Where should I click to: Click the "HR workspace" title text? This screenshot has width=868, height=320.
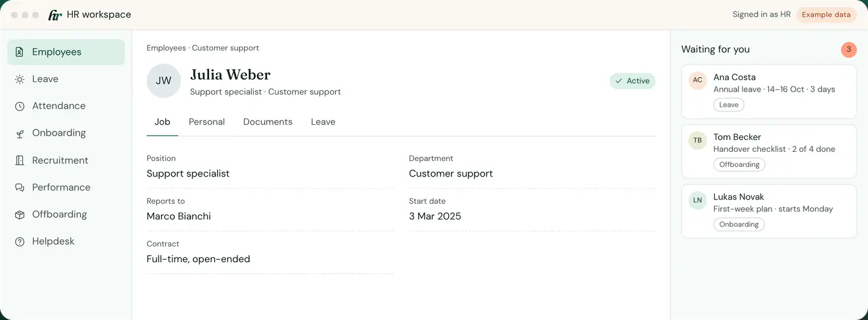(x=99, y=14)
